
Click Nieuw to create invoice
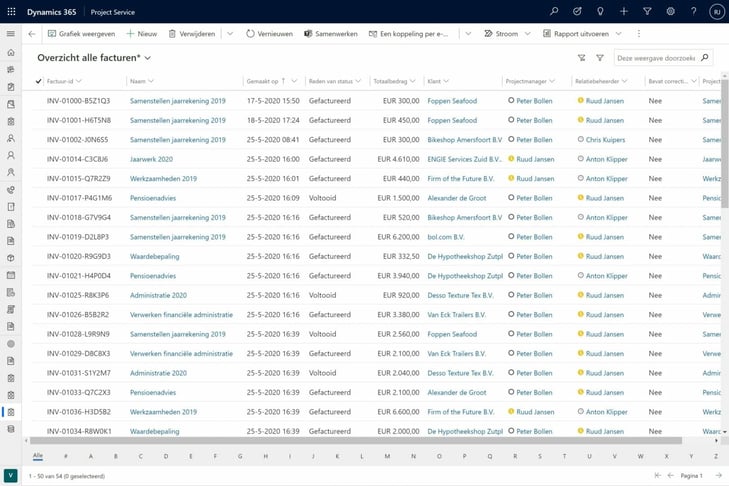142,33
